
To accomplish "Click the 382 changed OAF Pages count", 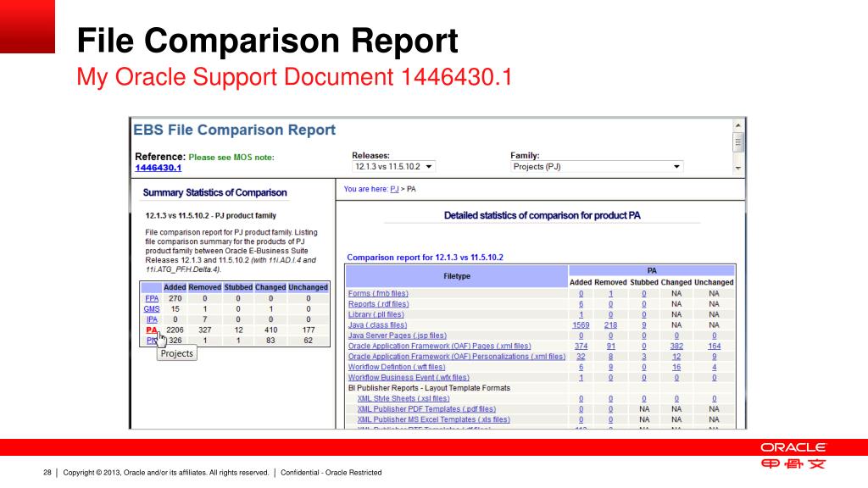I will tap(676, 346).
